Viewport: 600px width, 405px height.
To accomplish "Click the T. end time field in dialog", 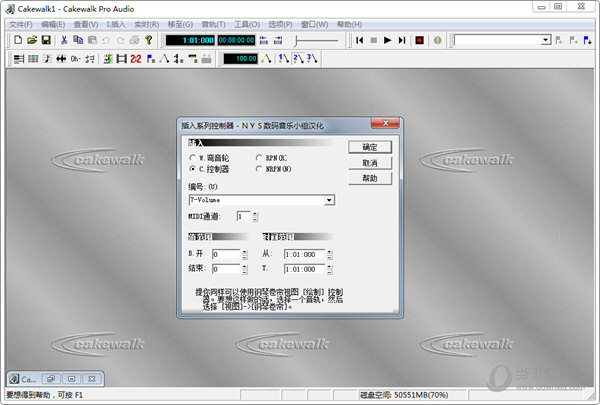I will [x=305, y=269].
